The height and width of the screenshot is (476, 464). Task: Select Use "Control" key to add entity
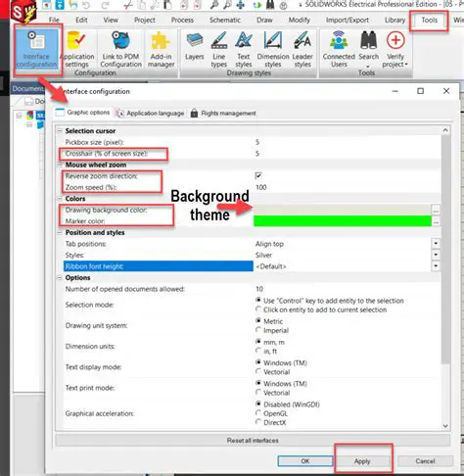(258, 300)
